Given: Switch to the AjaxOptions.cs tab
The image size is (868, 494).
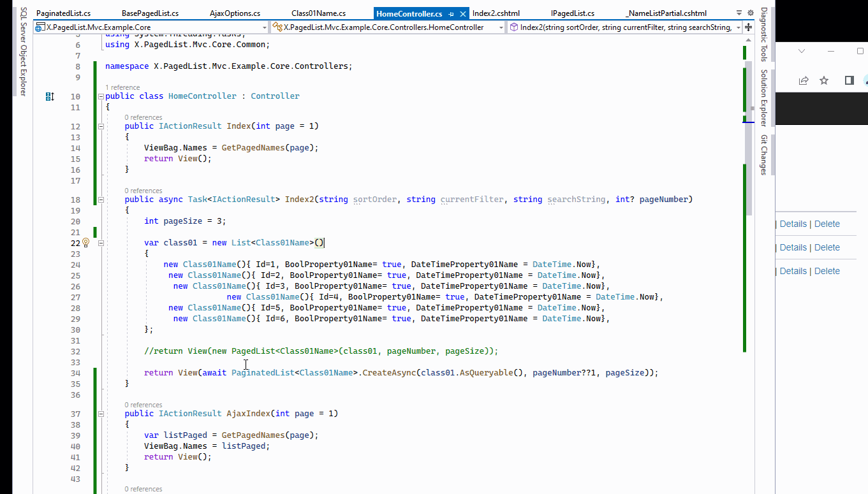Looking at the screenshot, I should 235,13.
